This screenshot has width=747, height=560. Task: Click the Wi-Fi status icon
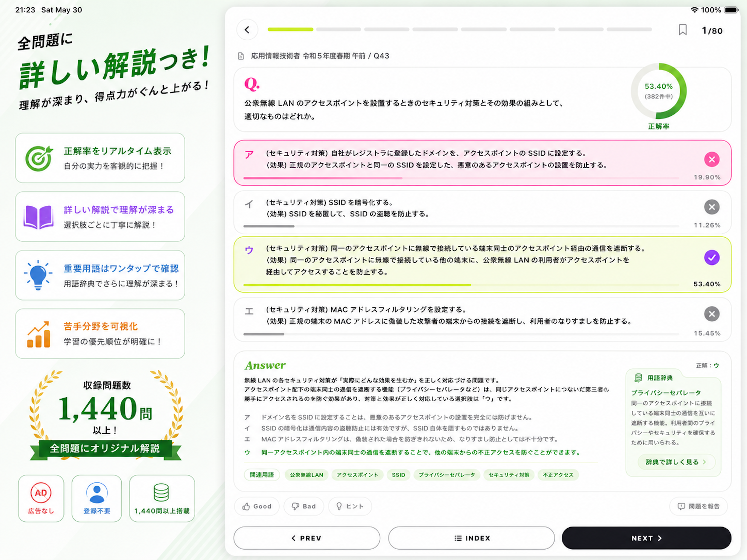click(694, 10)
